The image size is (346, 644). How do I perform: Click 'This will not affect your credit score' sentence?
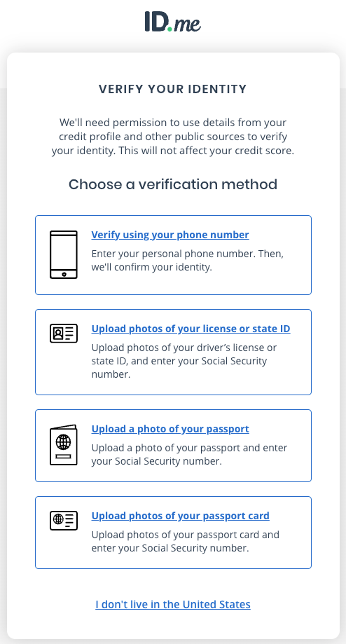pos(207,151)
